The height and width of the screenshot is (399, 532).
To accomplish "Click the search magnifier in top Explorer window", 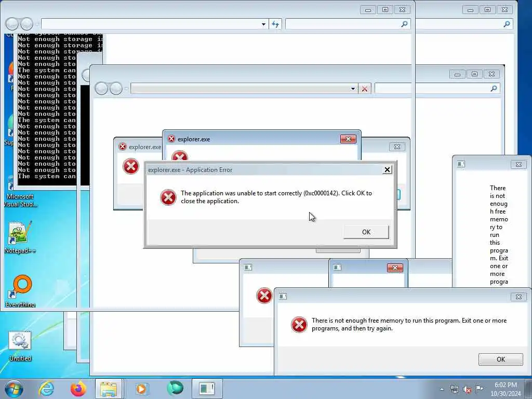I will point(404,24).
